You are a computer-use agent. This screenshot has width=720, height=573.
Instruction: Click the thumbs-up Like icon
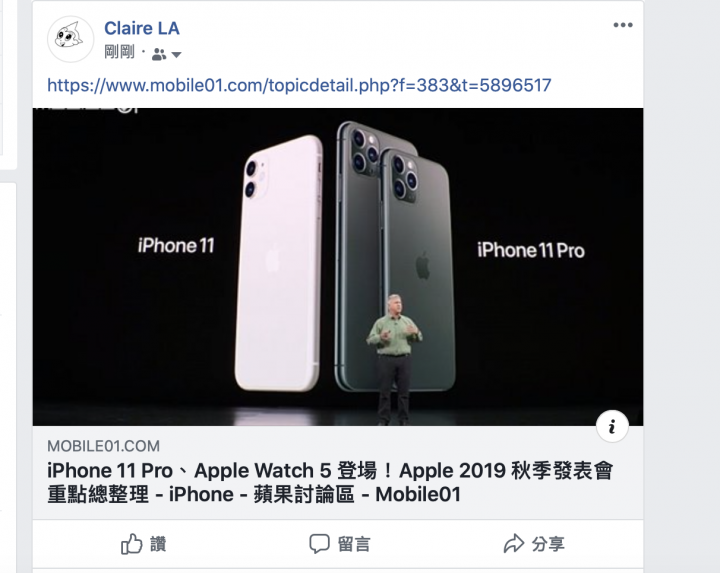[x=132, y=544]
